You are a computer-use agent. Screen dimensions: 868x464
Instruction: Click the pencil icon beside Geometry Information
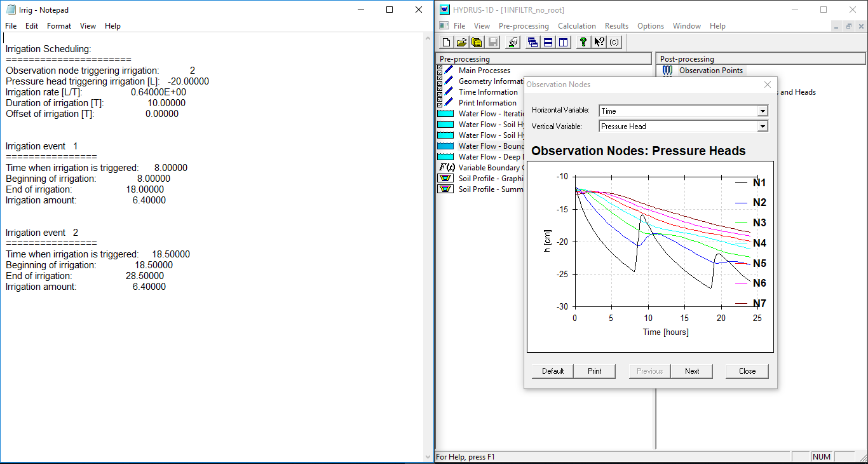pyautogui.click(x=449, y=81)
